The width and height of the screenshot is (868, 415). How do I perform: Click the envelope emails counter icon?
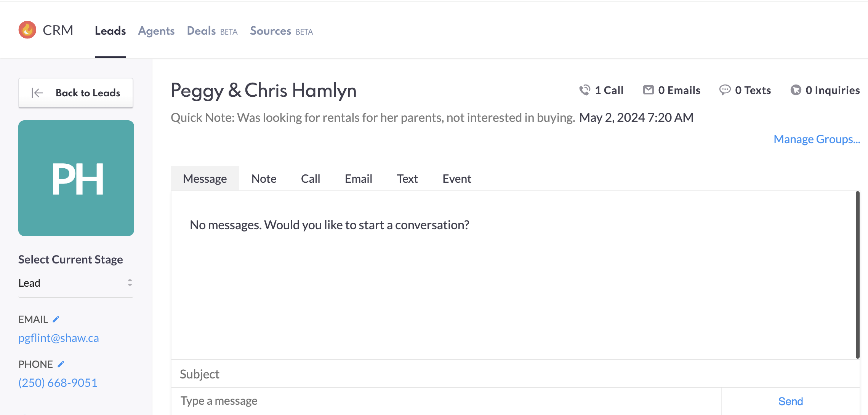[648, 90]
